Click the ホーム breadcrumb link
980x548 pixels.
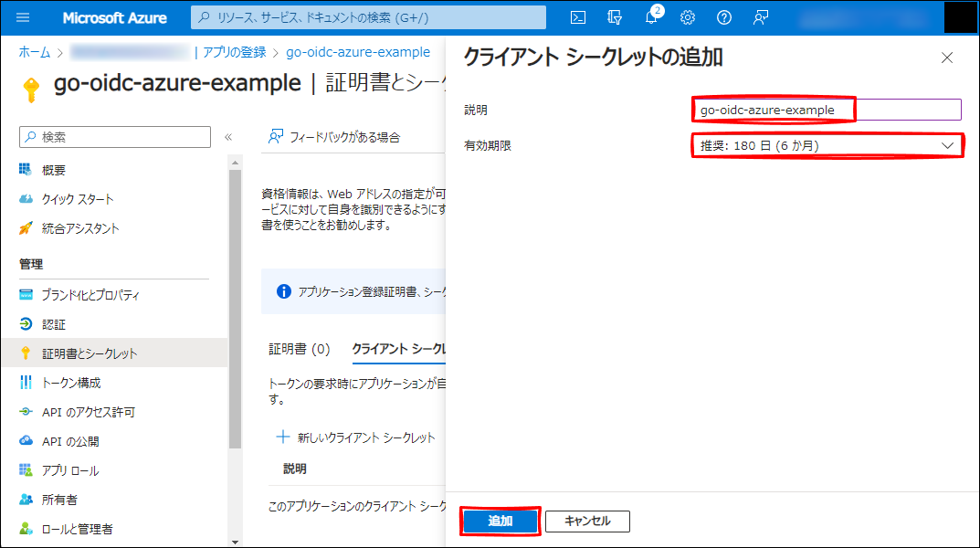[x=35, y=52]
